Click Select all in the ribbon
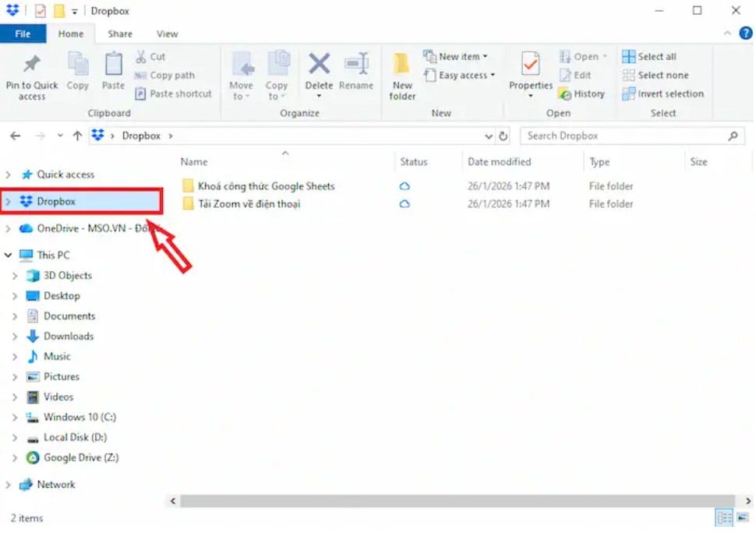 (649, 57)
